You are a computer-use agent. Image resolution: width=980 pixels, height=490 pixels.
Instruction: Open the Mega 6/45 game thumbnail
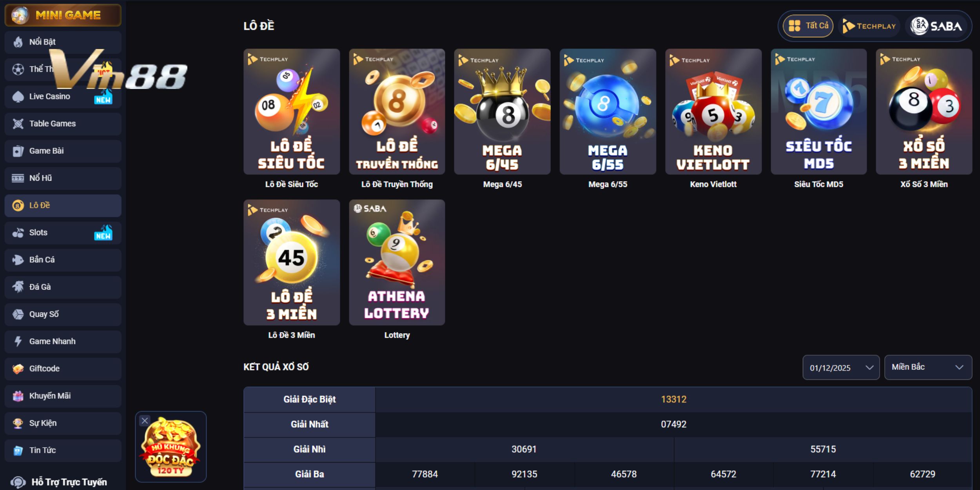tap(502, 112)
